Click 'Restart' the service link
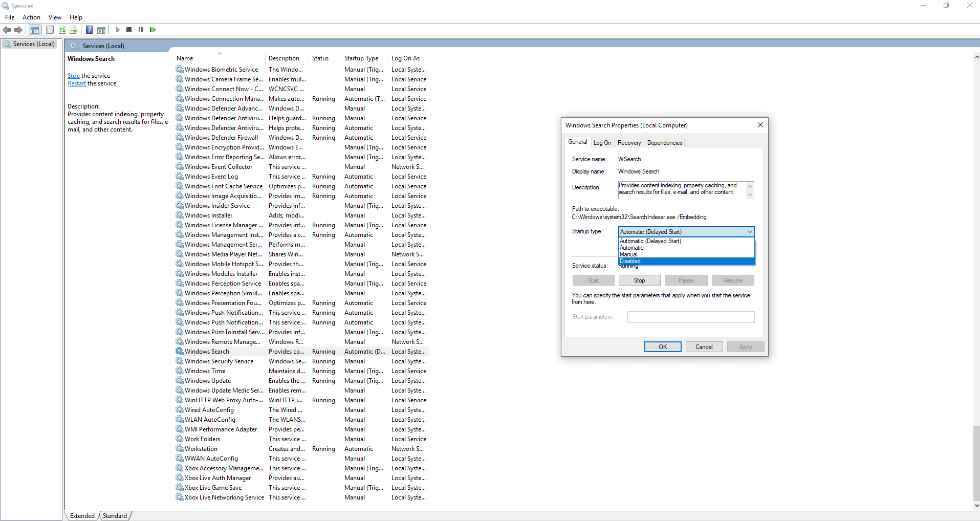The width and height of the screenshot is (980, 521). 77,83
